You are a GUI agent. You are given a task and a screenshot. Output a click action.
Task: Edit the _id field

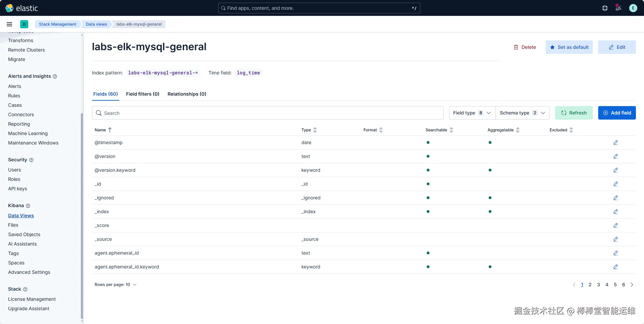tap(616, 184)
